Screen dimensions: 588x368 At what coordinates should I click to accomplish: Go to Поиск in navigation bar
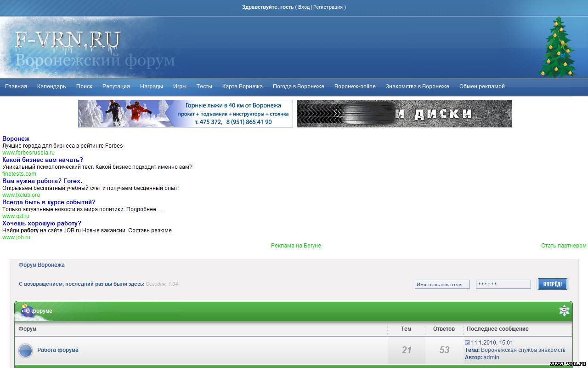pyautogui.click(x=84, y=86)
